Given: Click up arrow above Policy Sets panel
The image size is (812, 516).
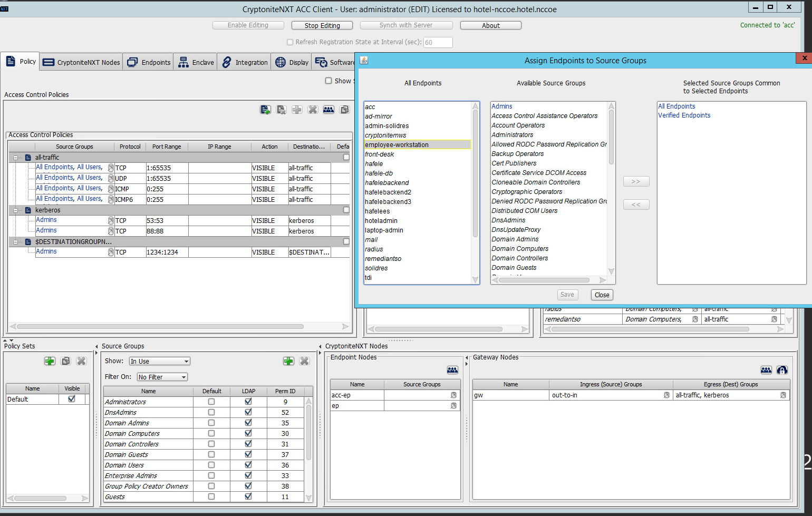Looking at the screenshot, I should 5,340.
